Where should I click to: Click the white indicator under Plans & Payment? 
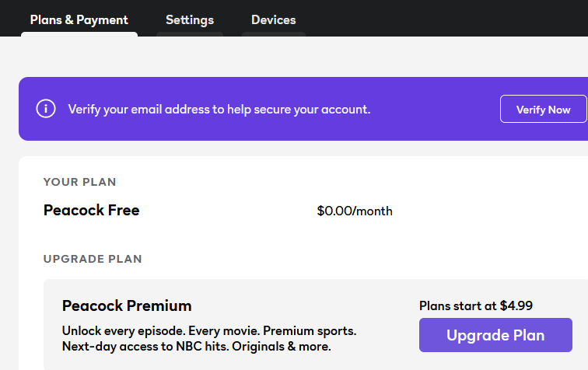(x=79, y=34)
